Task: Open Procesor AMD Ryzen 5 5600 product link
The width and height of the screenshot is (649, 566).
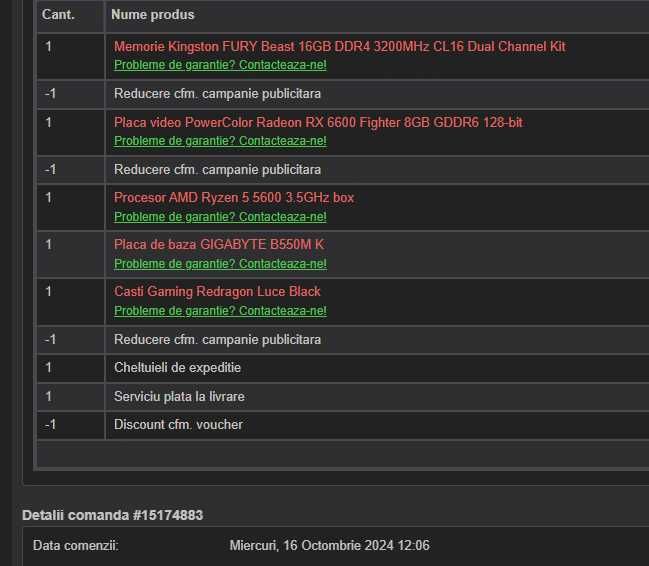Action: pos(234,197)
